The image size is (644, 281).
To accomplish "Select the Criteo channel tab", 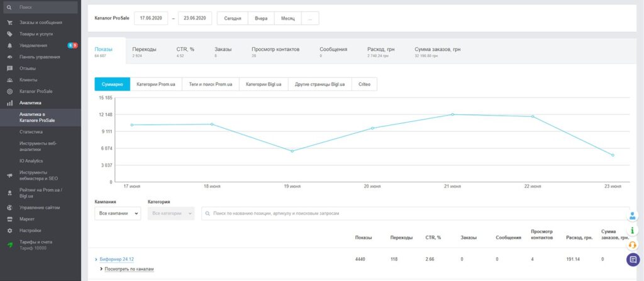I will (x=365, y=84).
